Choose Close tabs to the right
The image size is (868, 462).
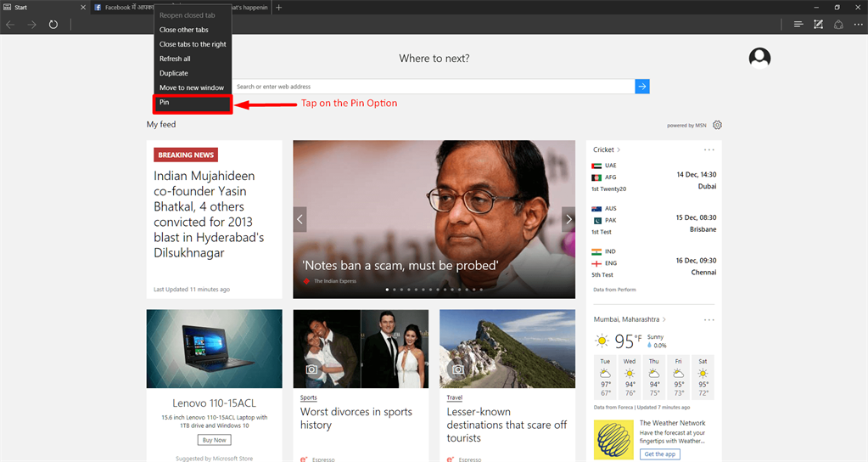click(x=192, y=44)
